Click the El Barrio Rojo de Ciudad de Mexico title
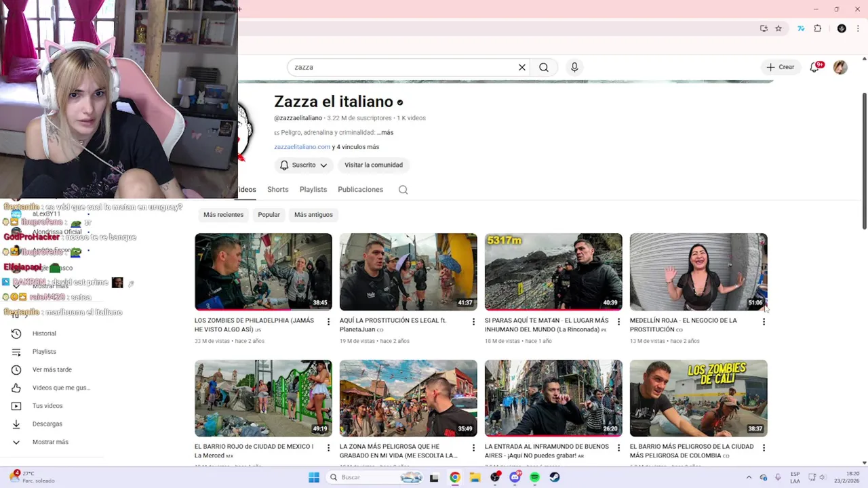 tap(254, 451)
